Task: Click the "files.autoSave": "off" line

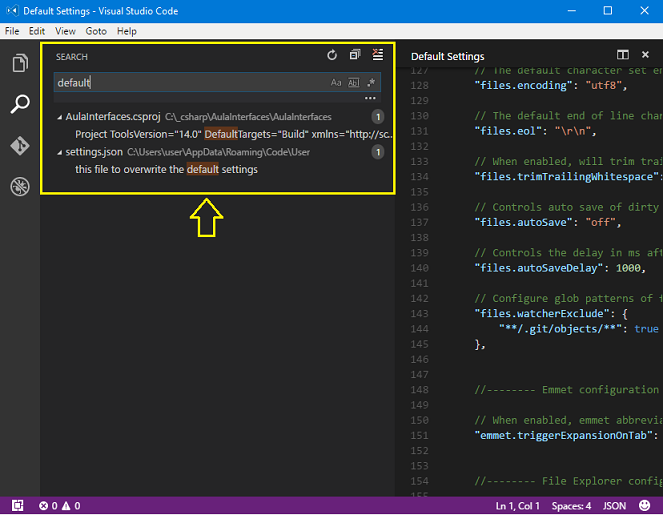Action: [x=547, y=222]
